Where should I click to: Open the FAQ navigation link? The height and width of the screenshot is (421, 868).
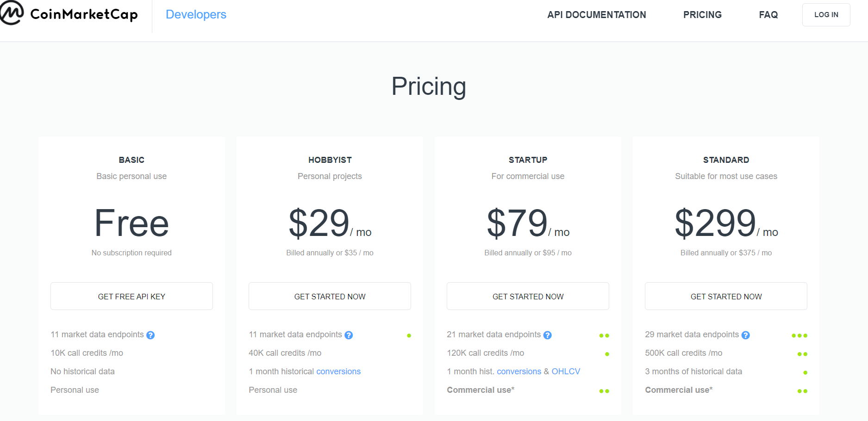coord(768,15)
